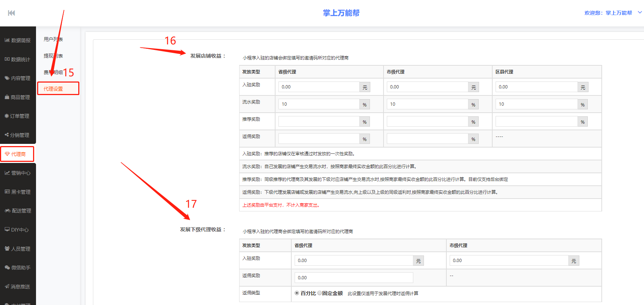Click the 市级代理 流水奖励 percentage input
The width and height of the screenshot is (644, 305).
427,104
